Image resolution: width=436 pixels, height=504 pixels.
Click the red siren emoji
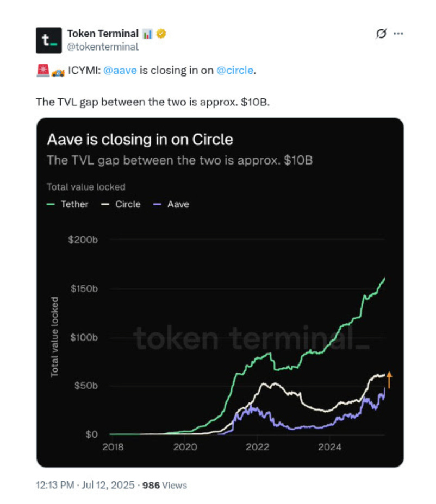click(42, 71)
